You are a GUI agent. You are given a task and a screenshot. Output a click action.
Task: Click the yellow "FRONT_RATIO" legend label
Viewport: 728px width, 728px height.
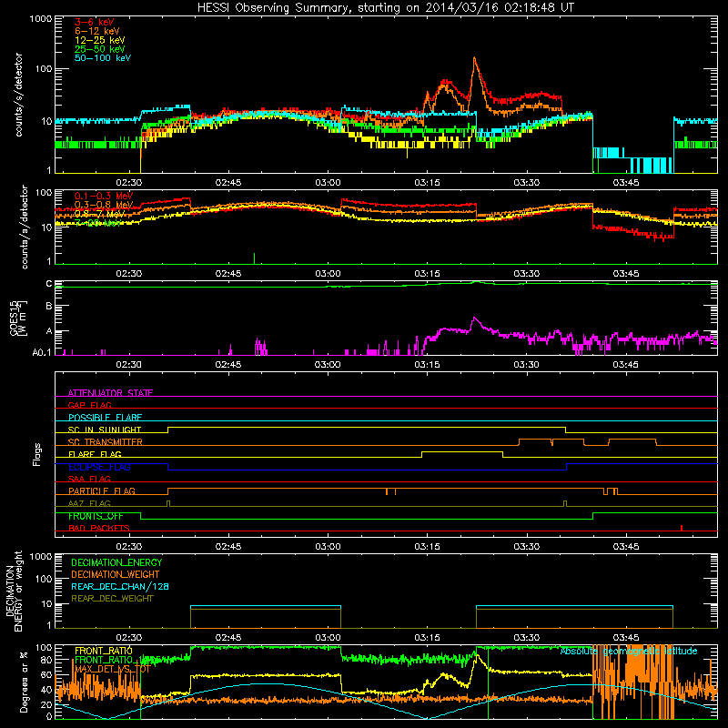click(104, 651)
